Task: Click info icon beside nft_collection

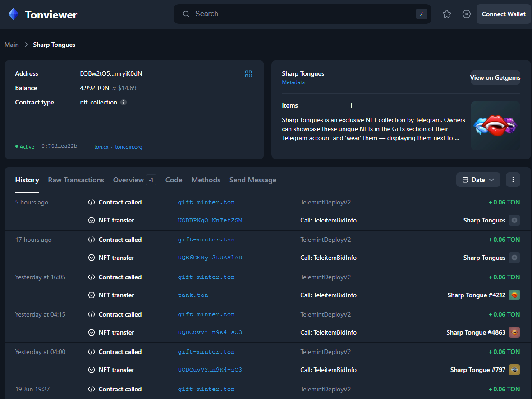Action: (x=124, y=102)
